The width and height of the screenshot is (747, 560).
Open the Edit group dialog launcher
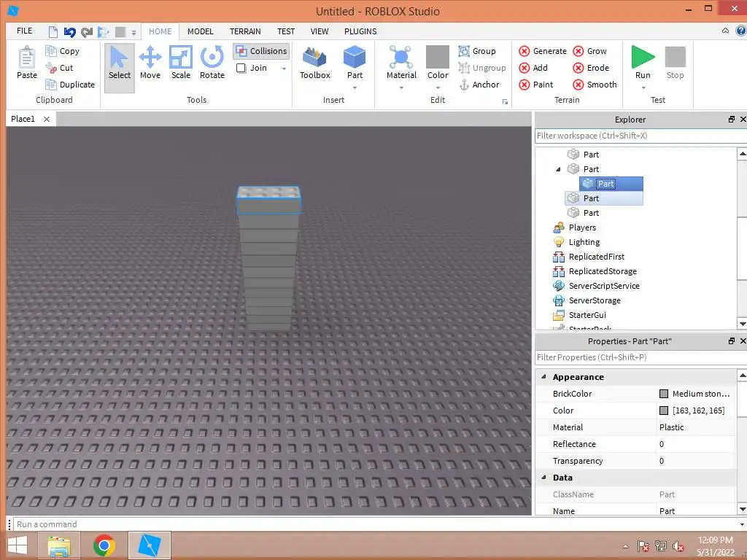pos(505,102)
